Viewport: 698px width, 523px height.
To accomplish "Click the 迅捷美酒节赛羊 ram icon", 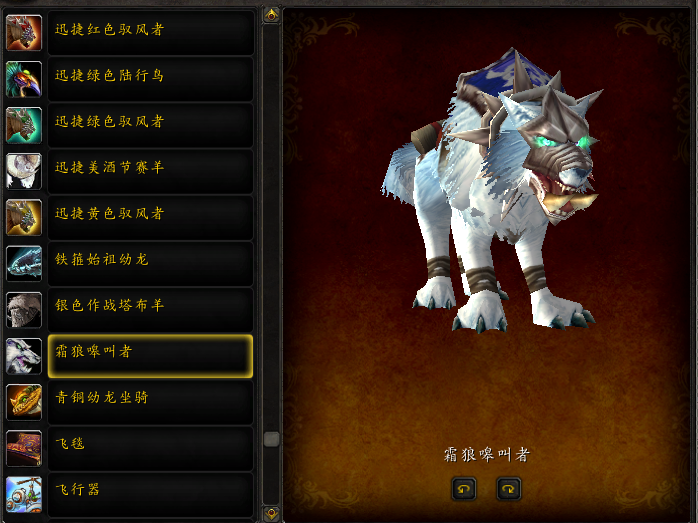I will click(24, 171).
